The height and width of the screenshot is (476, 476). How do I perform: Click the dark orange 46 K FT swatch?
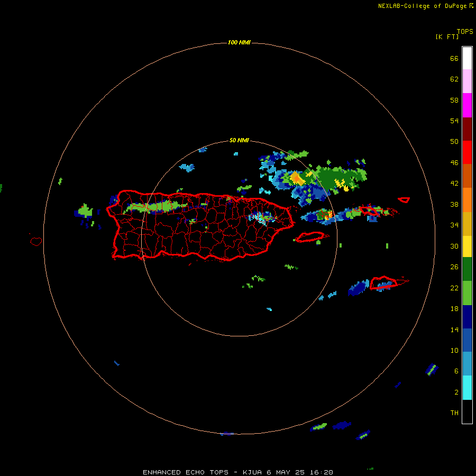point(467,176)
